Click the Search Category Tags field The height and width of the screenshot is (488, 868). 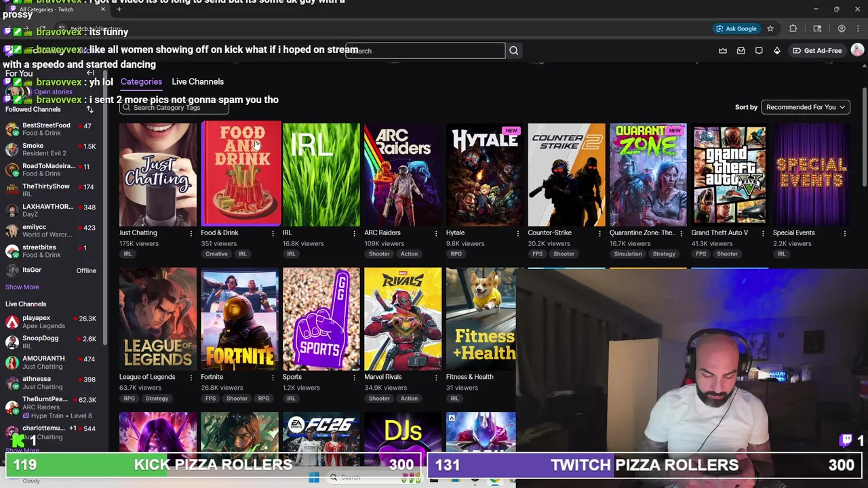[x=174, y=108]
